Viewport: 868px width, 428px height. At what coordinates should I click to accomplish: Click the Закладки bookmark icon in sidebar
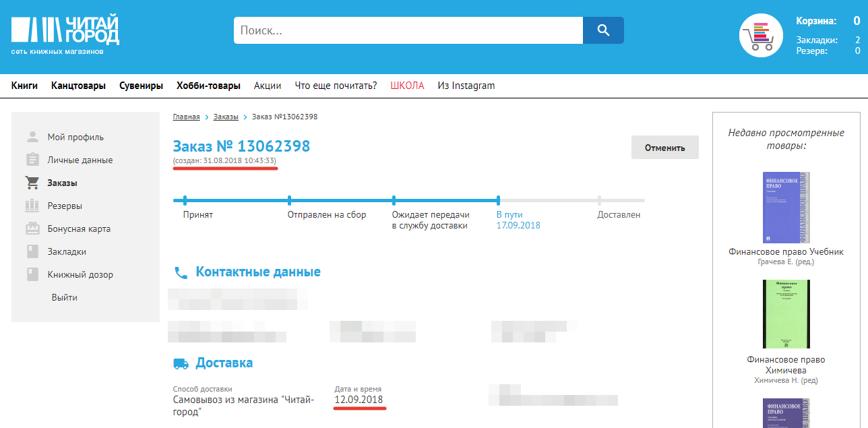32,251
